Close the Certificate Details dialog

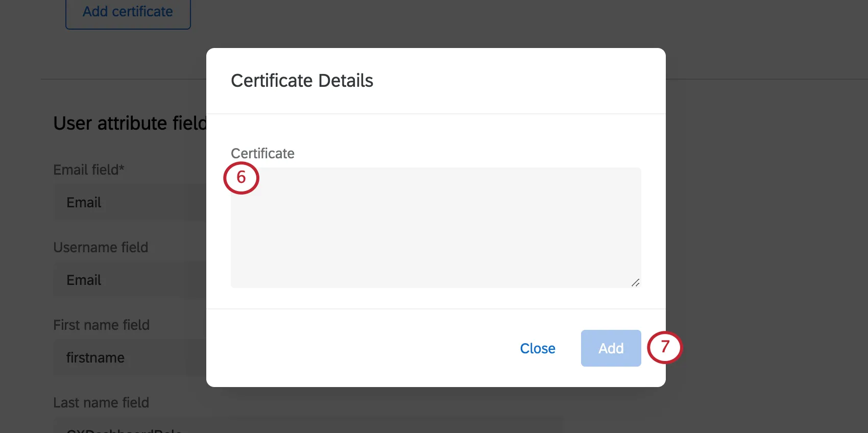click(537, 348)
